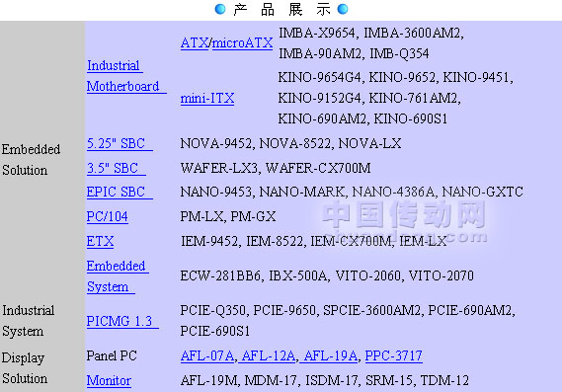Open the ETX link

pyautogui.click(x=100, y=241)
